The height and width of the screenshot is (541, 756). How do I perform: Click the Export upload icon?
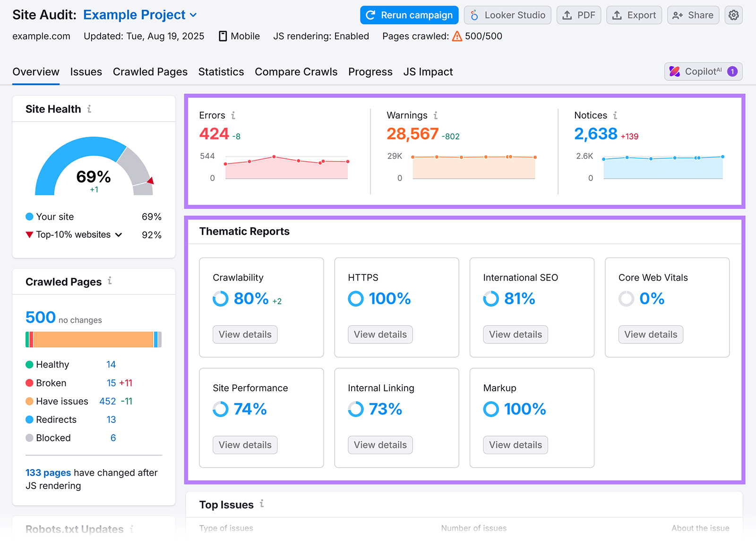click(x=617, y=15)
